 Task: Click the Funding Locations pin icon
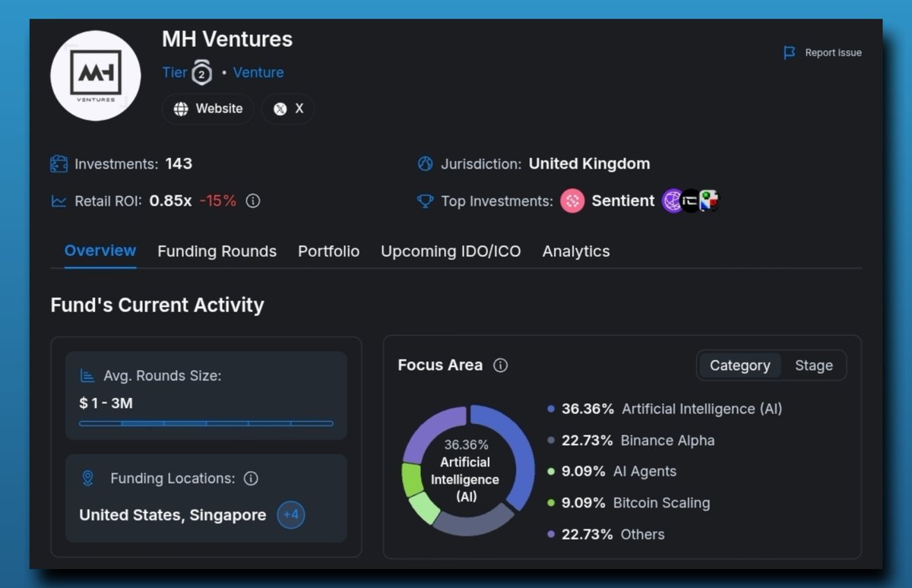(87, 479)
